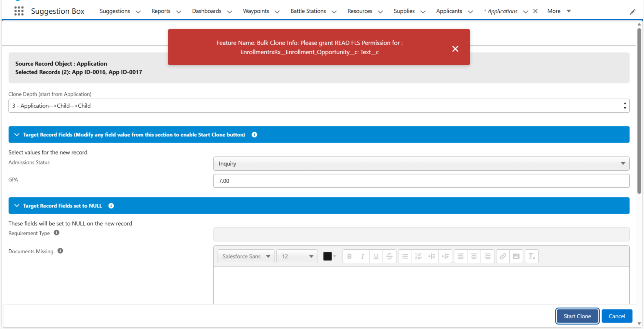This screenshot has width=644, height=329.
Task: Toggle bold formatting in editor
Action: point(349,256)
